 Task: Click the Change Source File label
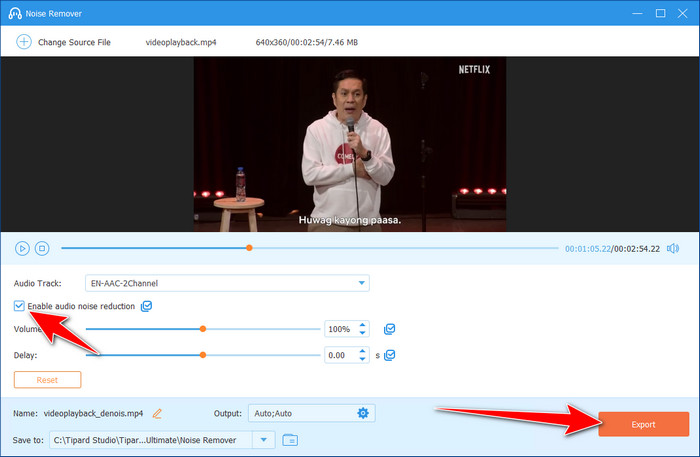[x=74, y=42]
